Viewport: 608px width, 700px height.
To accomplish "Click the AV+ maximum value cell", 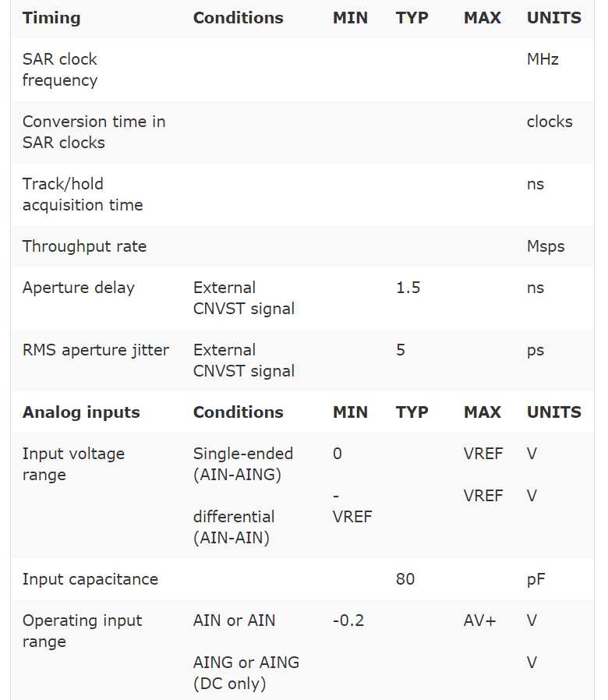I will (x=479, y=620).
